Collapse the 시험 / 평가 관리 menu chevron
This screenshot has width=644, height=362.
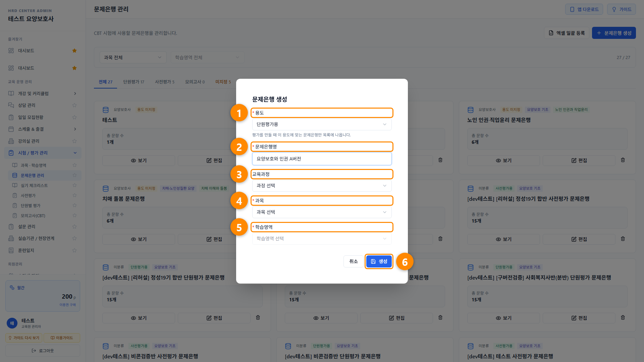point(75,153)
